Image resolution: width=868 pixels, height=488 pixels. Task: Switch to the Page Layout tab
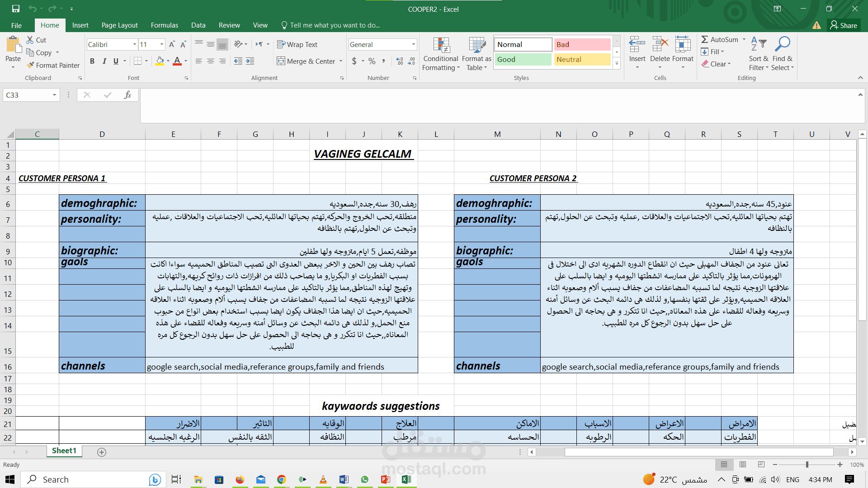[120, 25]
